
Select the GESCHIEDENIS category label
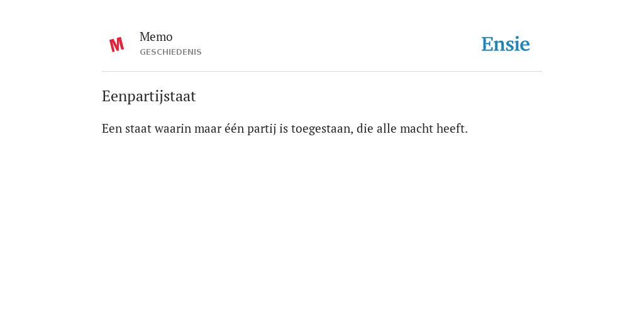[x=170, y=52]
